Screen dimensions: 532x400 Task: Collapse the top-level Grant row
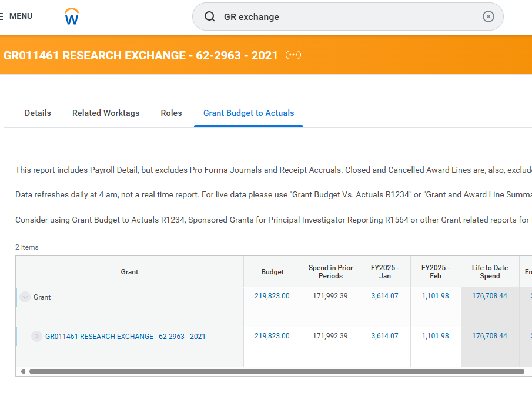pyautogui.click(x=25, y=297)
